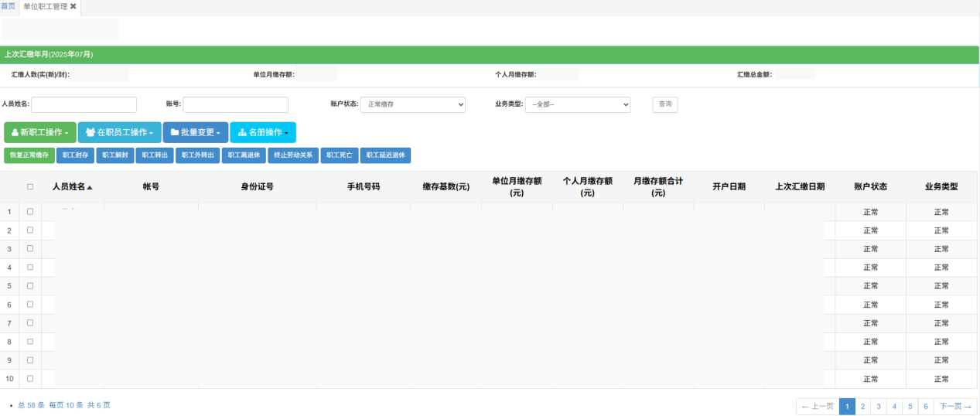
Task: Close the 单位职工管理 tab
Action: click(x=73, y=6)
